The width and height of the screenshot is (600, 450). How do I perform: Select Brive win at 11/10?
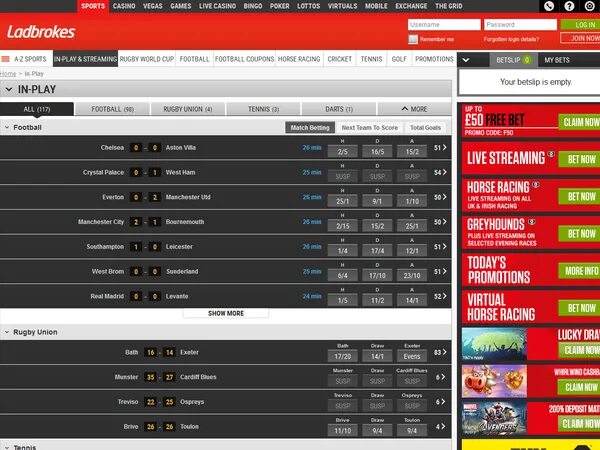click(x=342, y=430)
